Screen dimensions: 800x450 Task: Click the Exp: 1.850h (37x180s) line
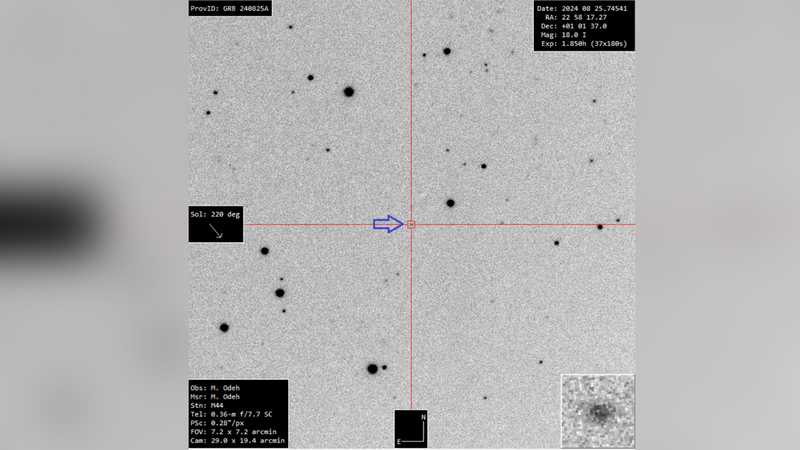(586, 46)
